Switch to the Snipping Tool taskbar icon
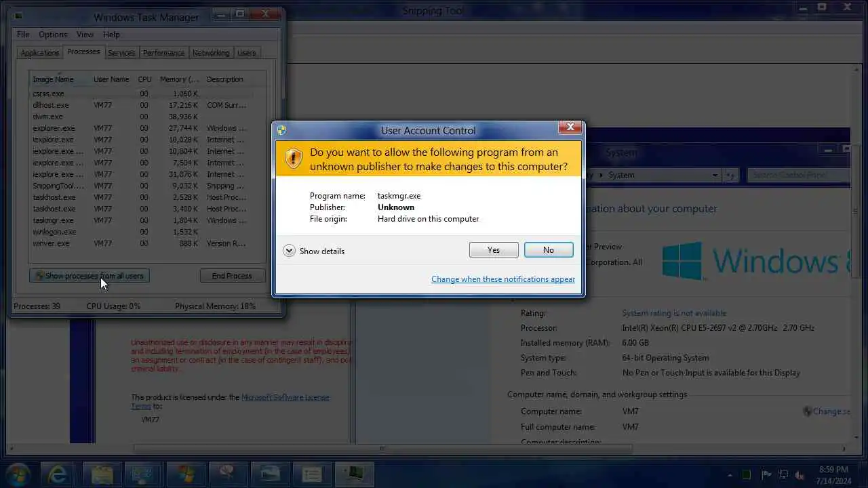Viewport: 868px width, 488px height. tap(227, 474)
